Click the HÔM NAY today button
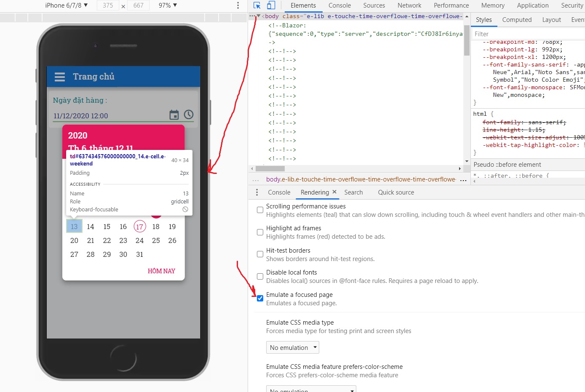Image resolution: width=585 pixels, height=392 pixels. click(161, 271)
